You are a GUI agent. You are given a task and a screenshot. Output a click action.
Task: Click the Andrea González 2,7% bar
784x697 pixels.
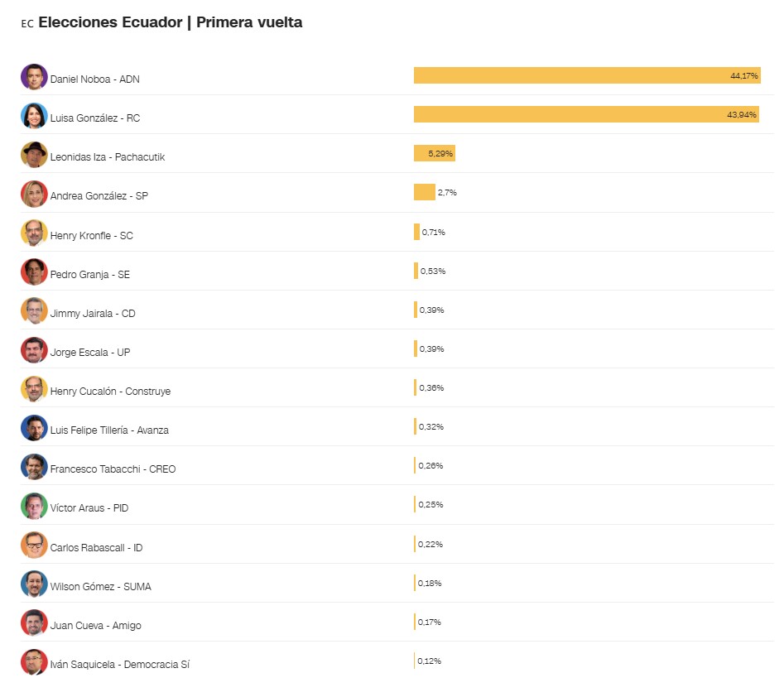(x=424, y=192)
